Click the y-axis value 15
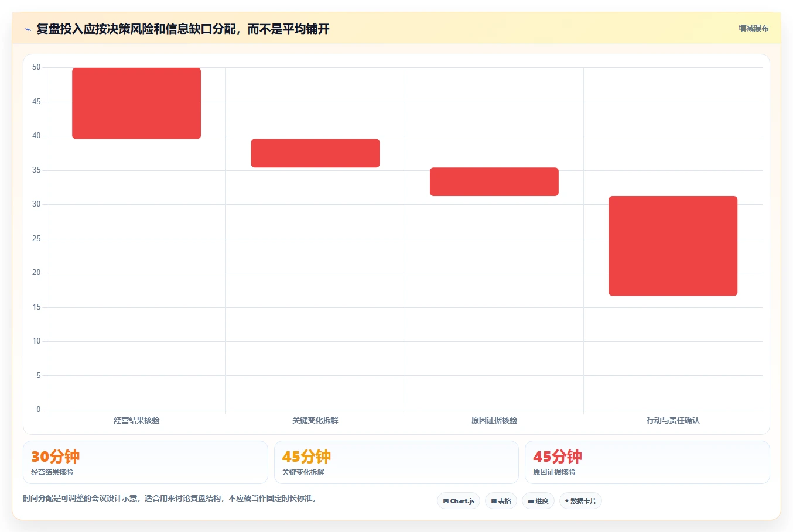The width and height of the screenshot is (793, 532). pos(36,307)
